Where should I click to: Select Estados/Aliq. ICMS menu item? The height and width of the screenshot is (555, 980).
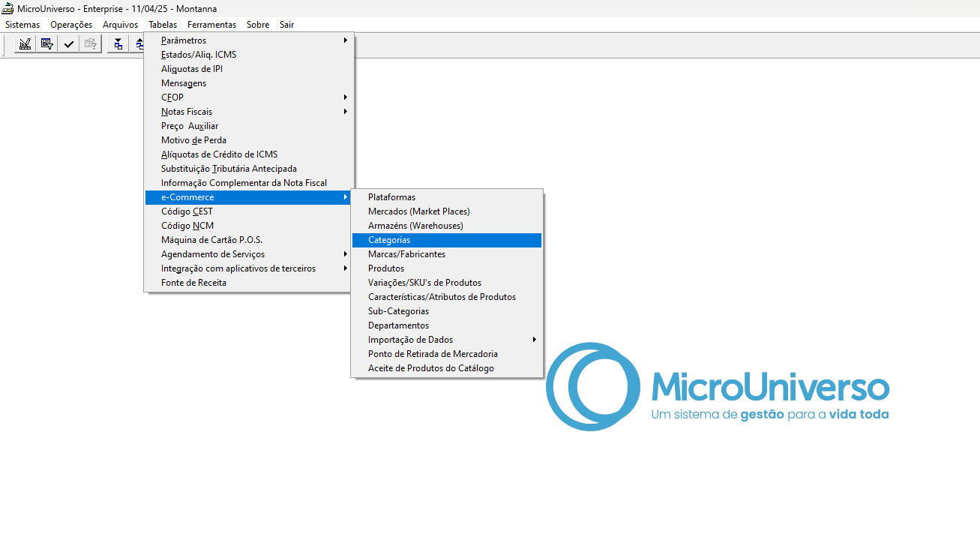pyautogui.click(x=248, y=55)
